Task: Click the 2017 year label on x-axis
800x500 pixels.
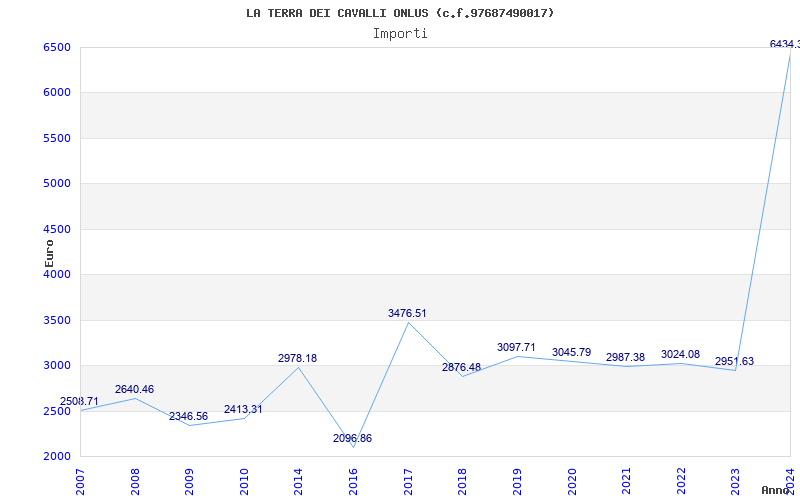Action: pos(408,482)
